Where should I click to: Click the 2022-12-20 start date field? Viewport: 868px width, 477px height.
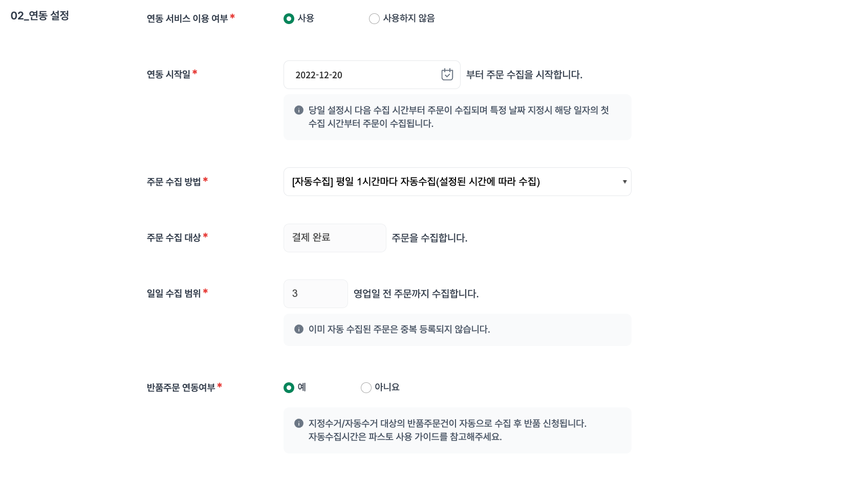[372, 75]
